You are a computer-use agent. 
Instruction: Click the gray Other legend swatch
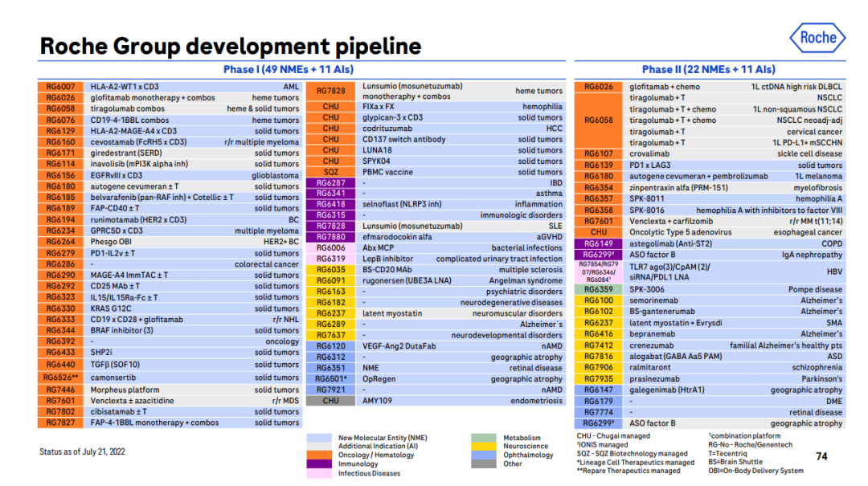pos(484,464)
